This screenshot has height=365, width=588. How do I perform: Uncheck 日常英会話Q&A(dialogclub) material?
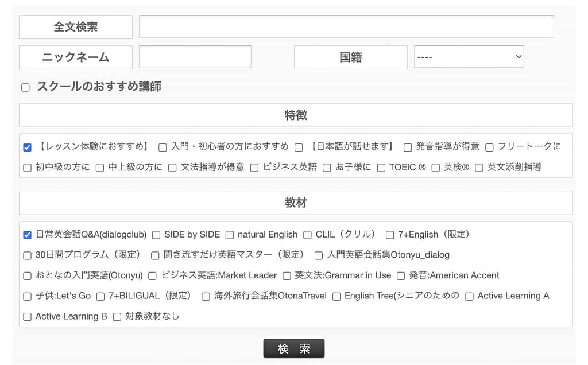pyautogui.click(x=26, y=235)
